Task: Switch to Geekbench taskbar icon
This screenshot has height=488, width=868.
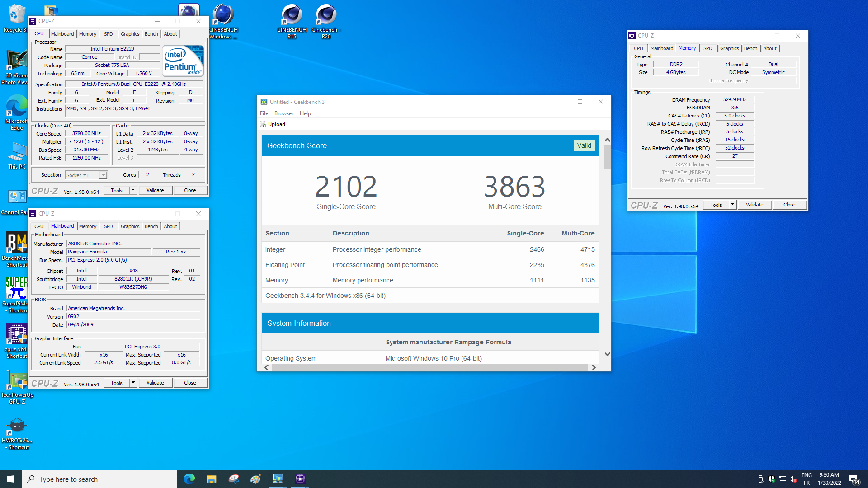Action: (278, 479)
